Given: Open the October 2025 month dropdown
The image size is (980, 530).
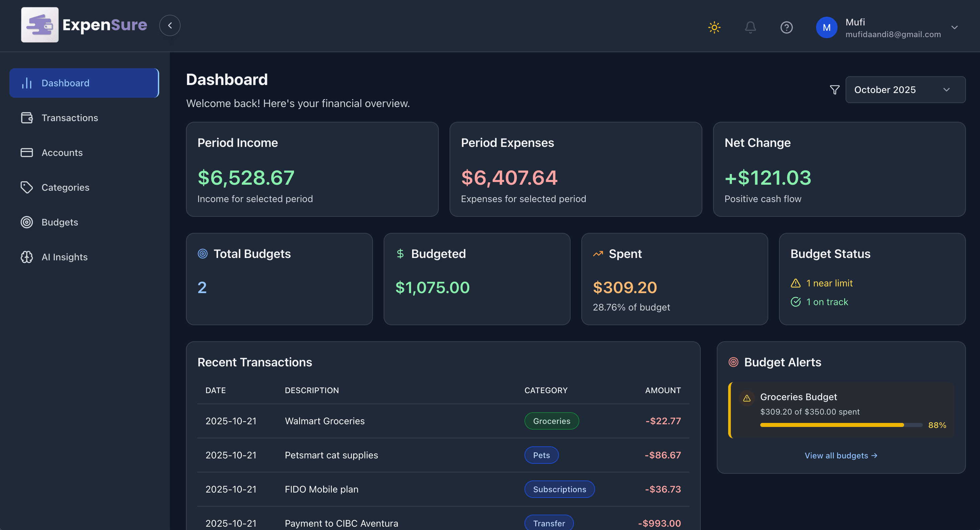Looking at the screenshot, I should [x=905, y=89].
